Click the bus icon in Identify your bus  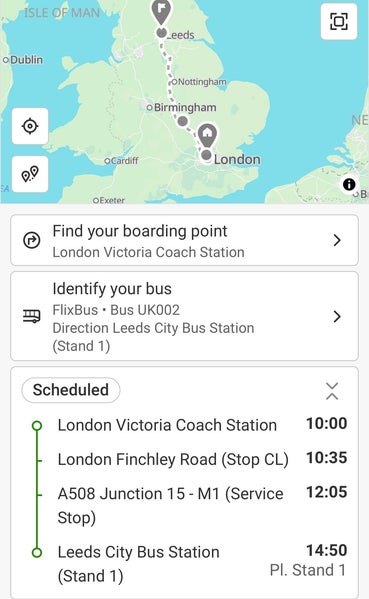(32, 316)
